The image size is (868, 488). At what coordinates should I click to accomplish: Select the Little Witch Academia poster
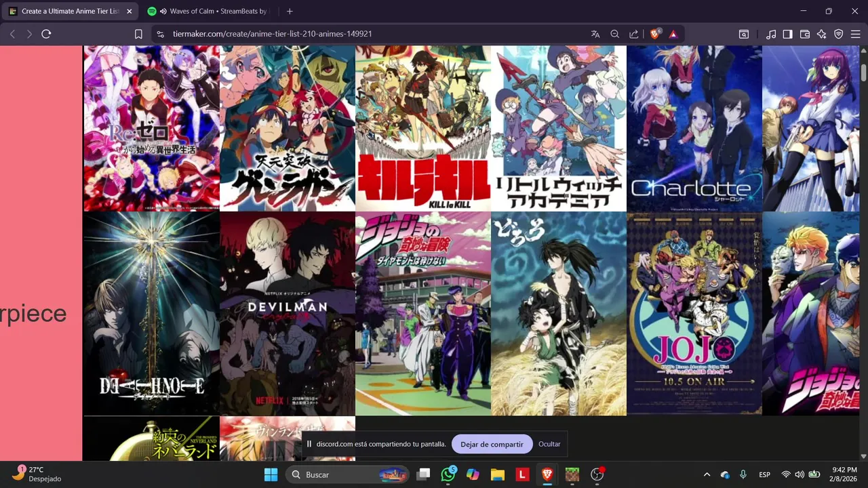559,128
